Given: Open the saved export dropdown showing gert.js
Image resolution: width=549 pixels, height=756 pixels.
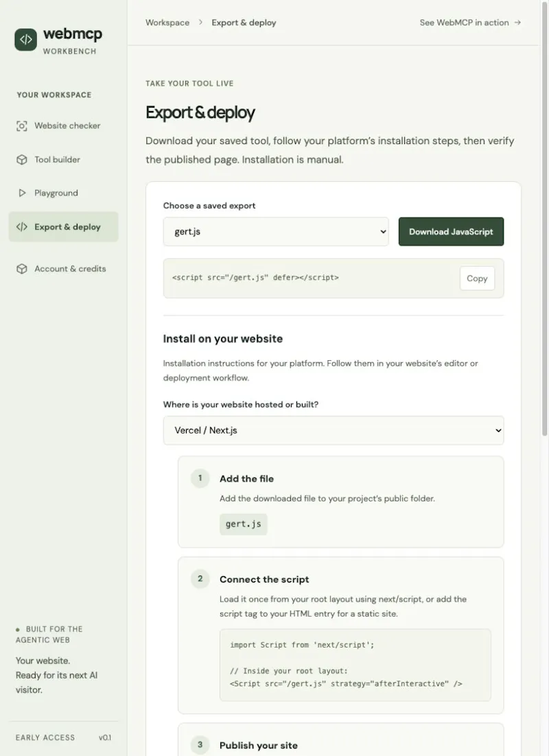Looking at the screenshot, I should click(275, 231).
